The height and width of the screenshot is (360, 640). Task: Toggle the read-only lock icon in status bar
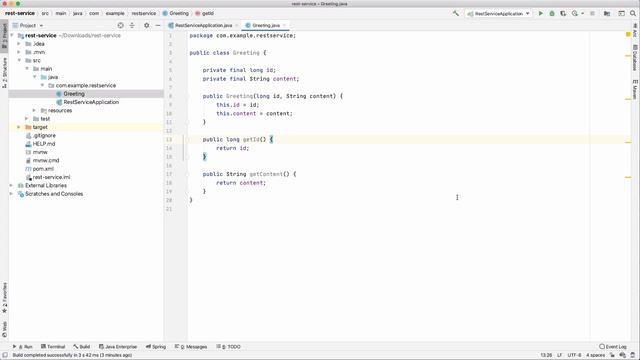click(612, 355)
